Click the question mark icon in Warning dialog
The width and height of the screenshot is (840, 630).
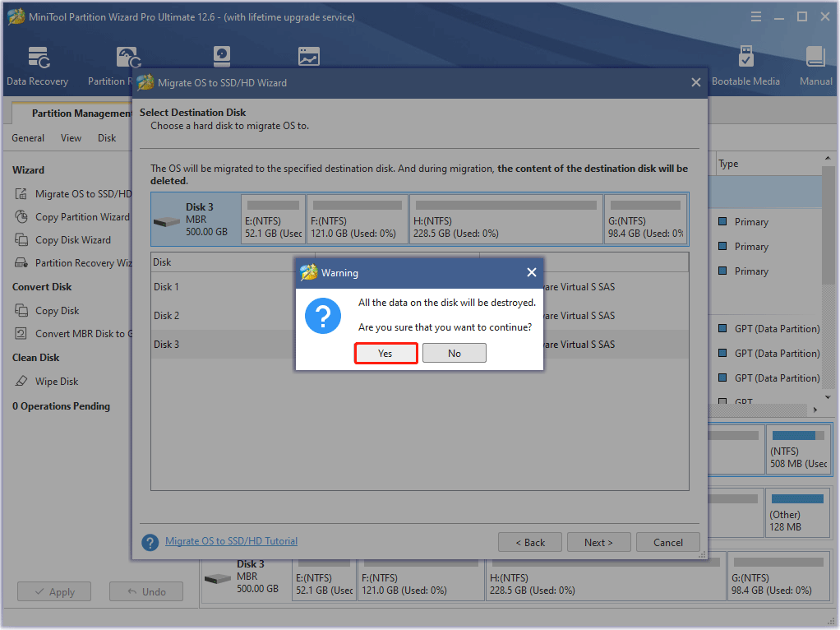pos(323,316)
